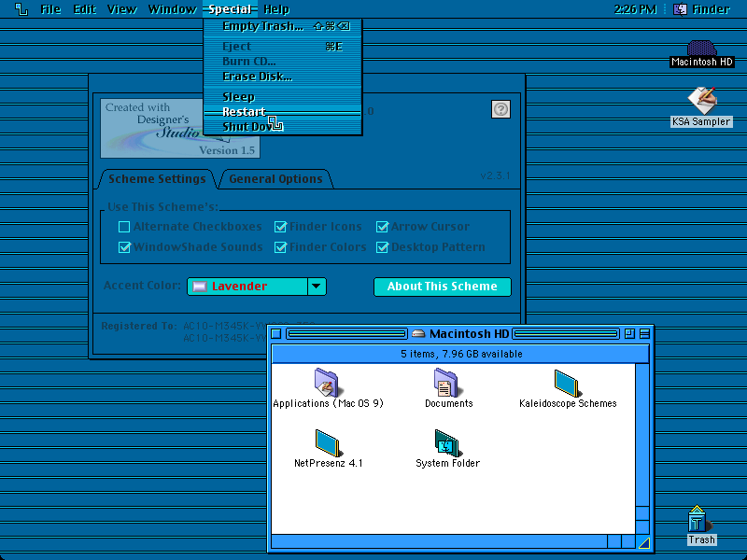The height and width of the screenshot is (560, 747).
Task: Click the clock showing 2:26 PM
Action: coord(636,9)
